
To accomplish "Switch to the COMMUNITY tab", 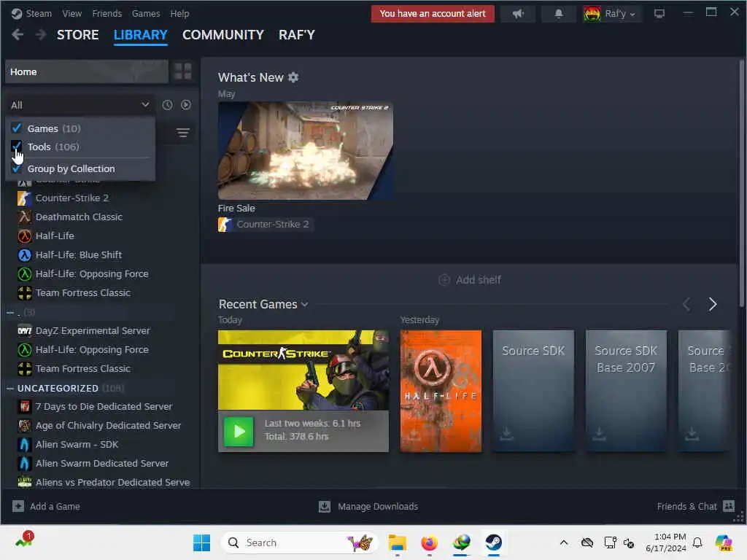I will [223, 35].
